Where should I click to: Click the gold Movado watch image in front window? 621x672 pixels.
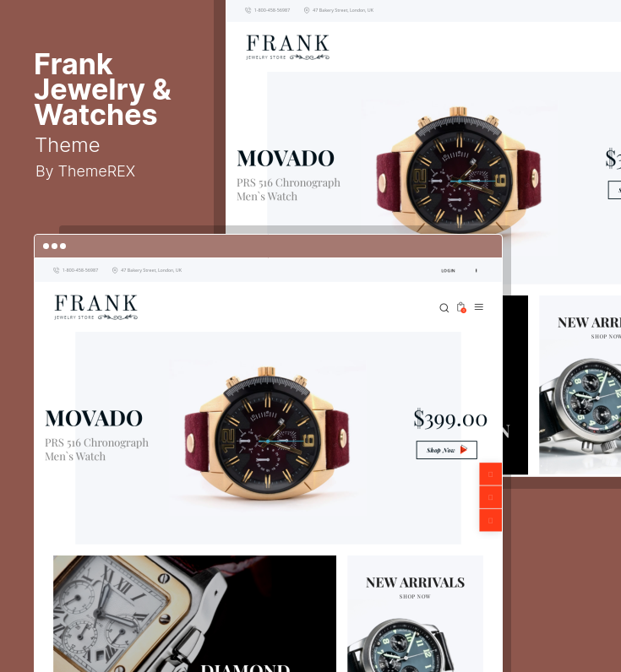267,433
